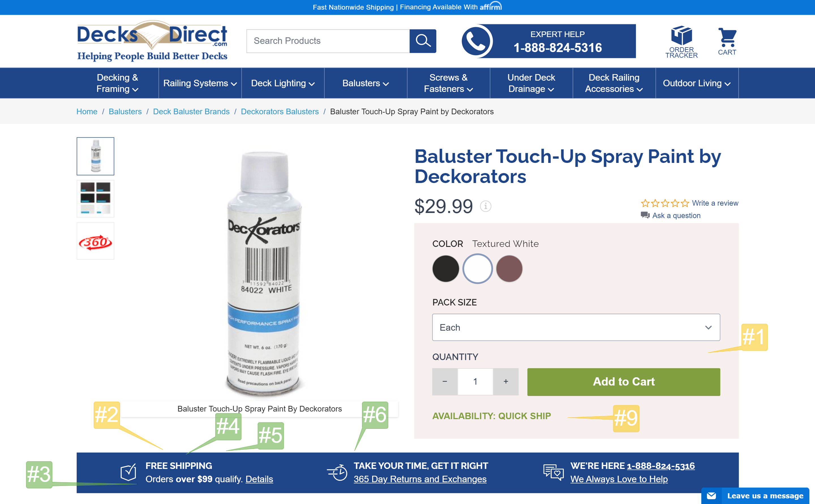
Task: Open the Balusters navigation menu
Action: 366,83
